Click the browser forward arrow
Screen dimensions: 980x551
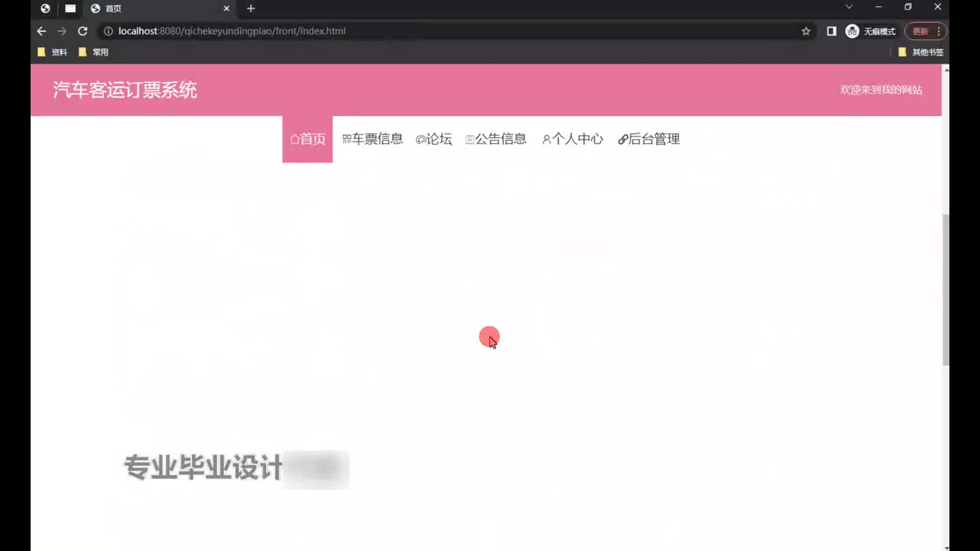coord(62,31)
